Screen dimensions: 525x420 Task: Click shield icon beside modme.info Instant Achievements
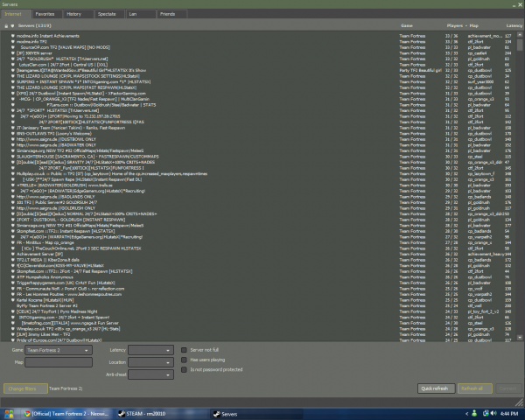13,36
